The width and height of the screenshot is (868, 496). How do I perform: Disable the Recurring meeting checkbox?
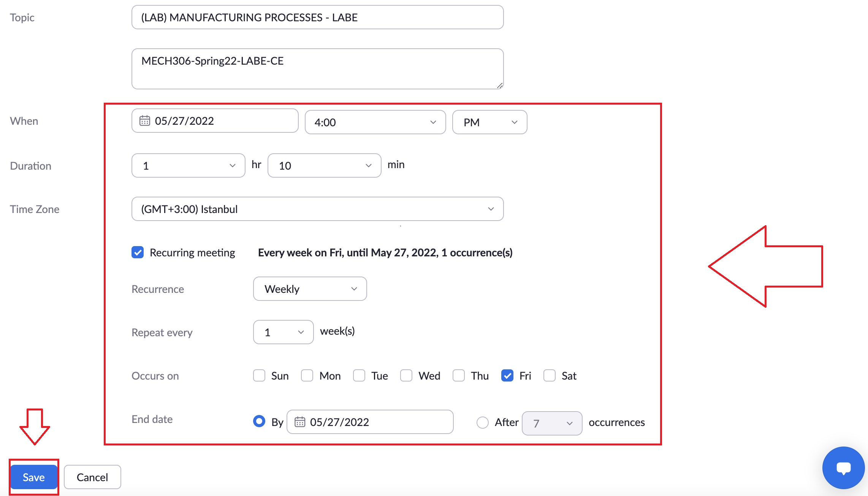[x=137, y=252]
